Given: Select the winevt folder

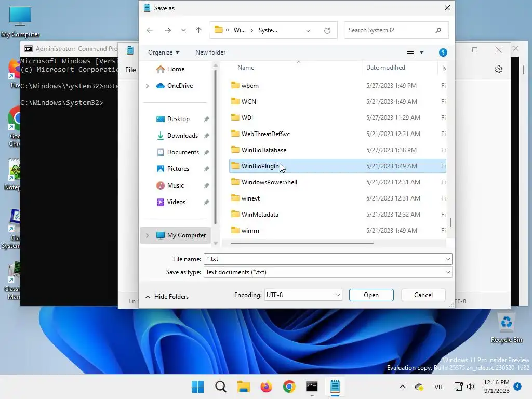Looking at the screenshot, I should pos(337,198).
